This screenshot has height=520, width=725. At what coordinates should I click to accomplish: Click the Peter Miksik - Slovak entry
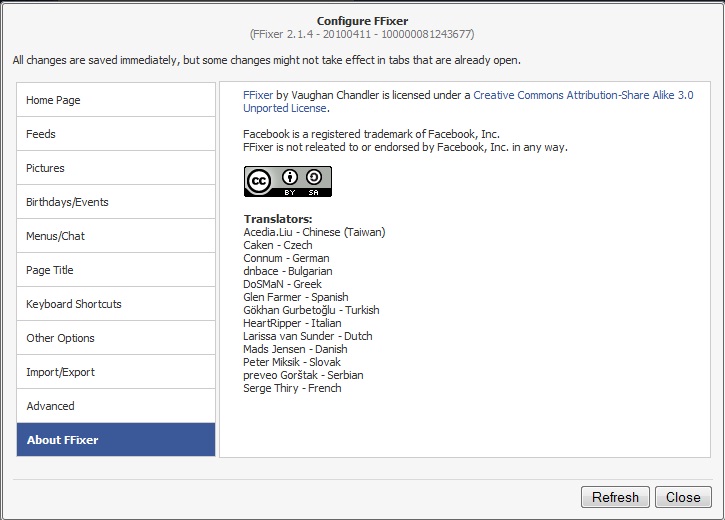292,362
